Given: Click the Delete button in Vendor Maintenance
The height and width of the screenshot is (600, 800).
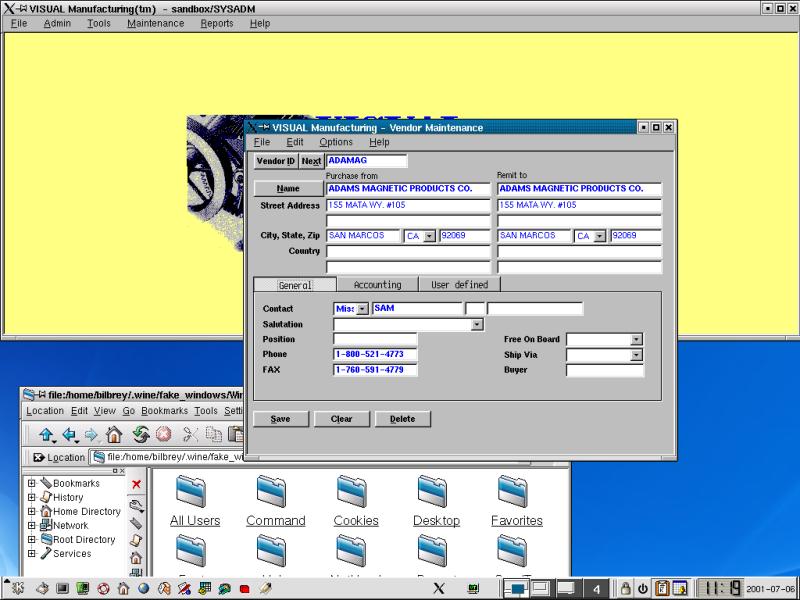Looking at the screenshot, I should click(x=402, y=419).
